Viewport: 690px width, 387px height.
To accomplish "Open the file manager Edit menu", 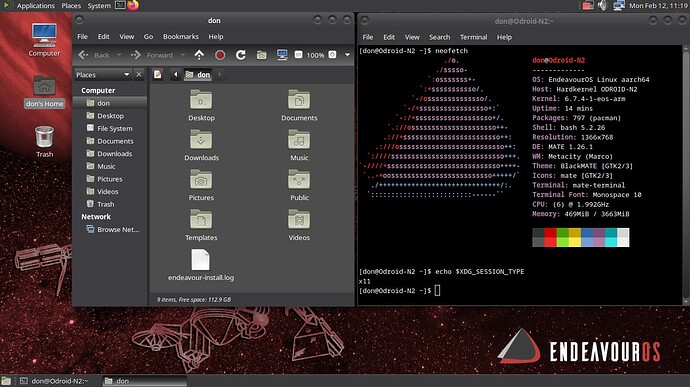I will point(103,37).
